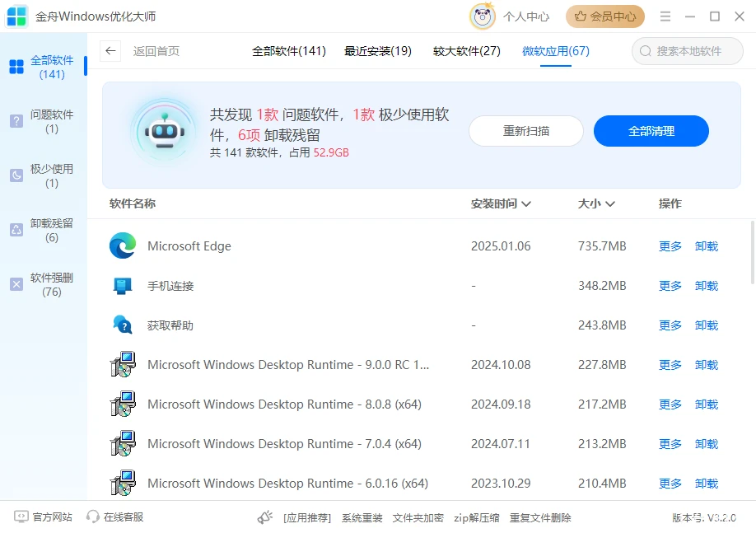756x533 pixels.
Task: Open 更多 options for 获取帮助
Action: click(670, 325)
